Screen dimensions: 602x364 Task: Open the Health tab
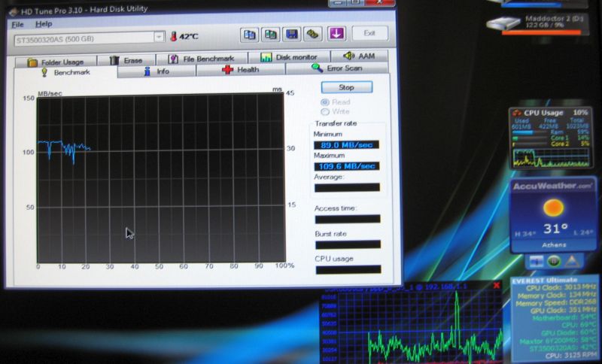(x=240, y=70)
